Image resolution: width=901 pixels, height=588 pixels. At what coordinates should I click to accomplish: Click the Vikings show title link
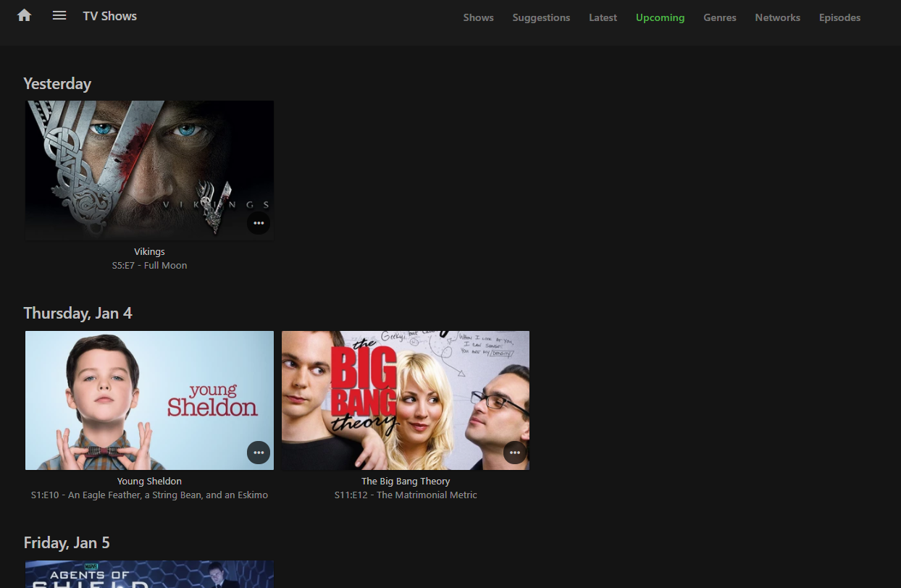tap(149, 251)
